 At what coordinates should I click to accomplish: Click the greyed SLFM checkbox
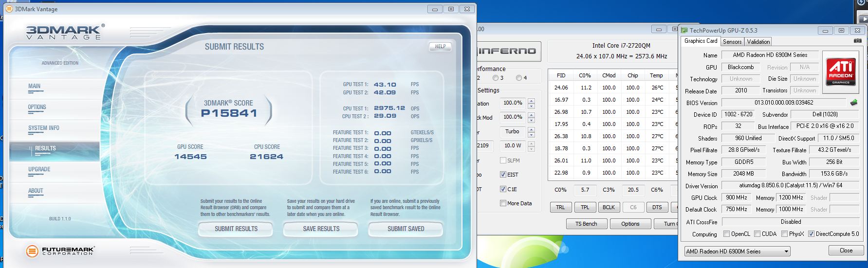click(x=503, y=161)
